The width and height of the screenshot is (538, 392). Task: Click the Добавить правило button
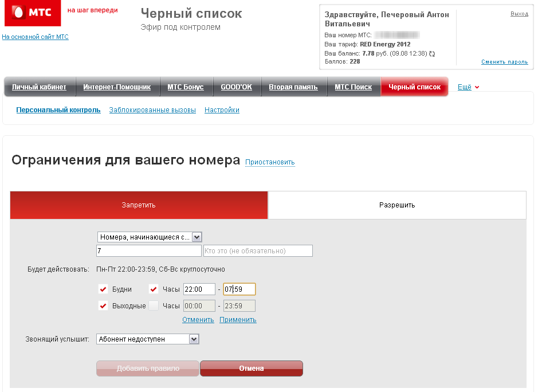pyautogui.click(x=148, y=369)
